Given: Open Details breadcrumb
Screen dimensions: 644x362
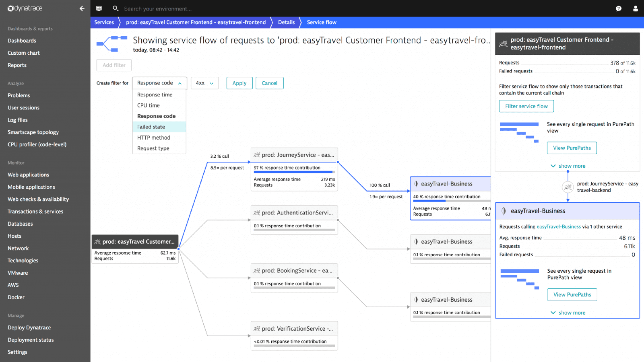Looking at the screenshot, I should coord(286,22).
